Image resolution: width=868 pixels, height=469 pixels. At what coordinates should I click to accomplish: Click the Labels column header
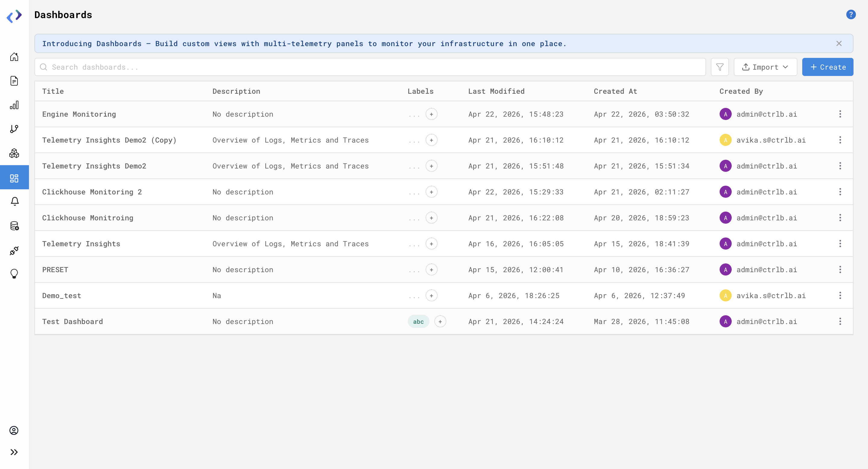pyautogui.click(x=420, y=91)
